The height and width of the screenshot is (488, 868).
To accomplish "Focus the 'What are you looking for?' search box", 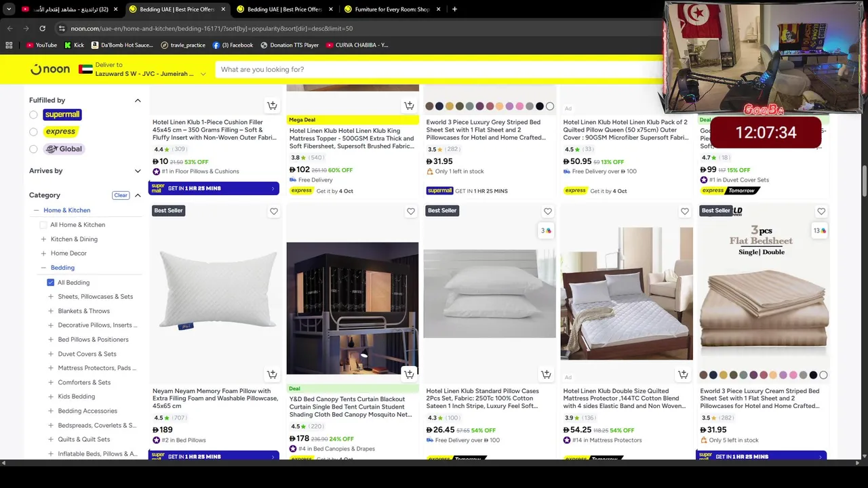I will click(437, 69).
